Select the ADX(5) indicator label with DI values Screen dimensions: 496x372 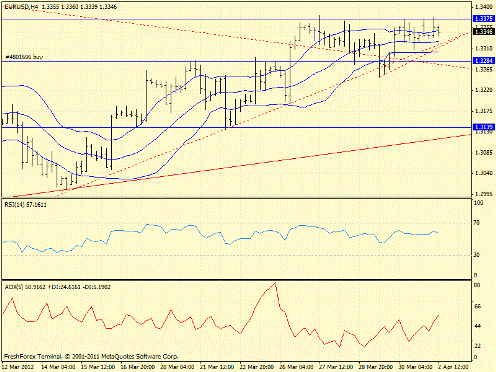pos(58,287)
